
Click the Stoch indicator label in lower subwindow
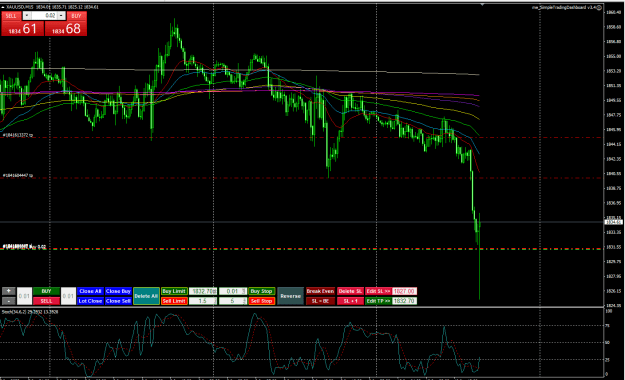pos(30,312)
